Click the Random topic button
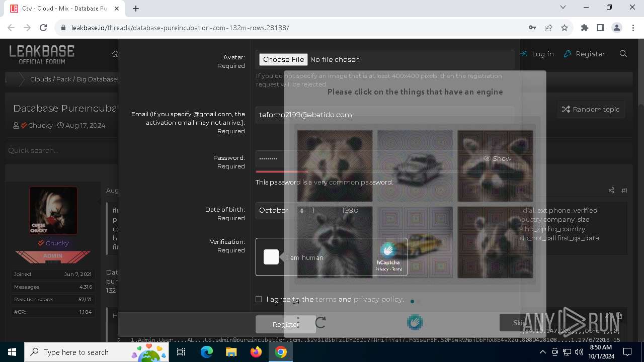This screenshot has width=644, height=362. tap(591, 109)
